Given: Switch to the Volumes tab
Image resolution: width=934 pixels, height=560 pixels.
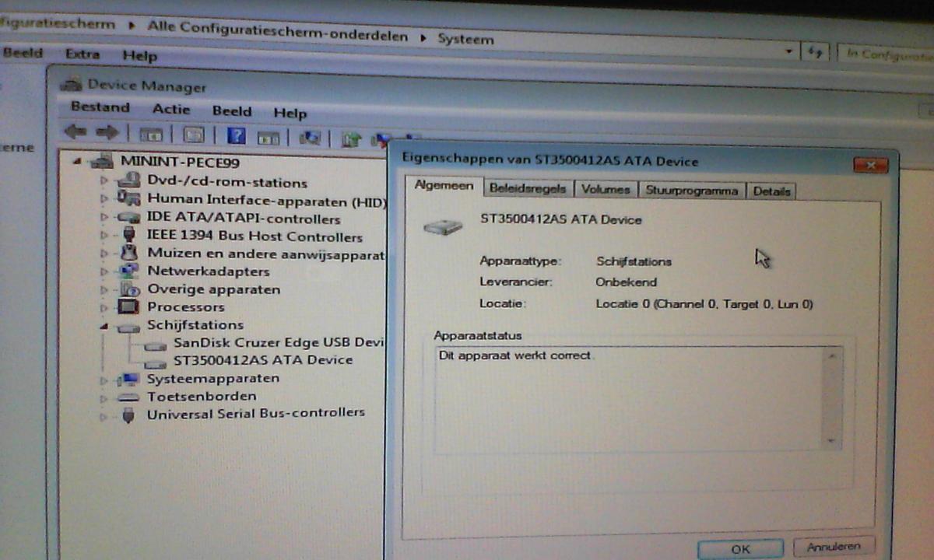Looking at the screenshot, I should pos(606,190).
